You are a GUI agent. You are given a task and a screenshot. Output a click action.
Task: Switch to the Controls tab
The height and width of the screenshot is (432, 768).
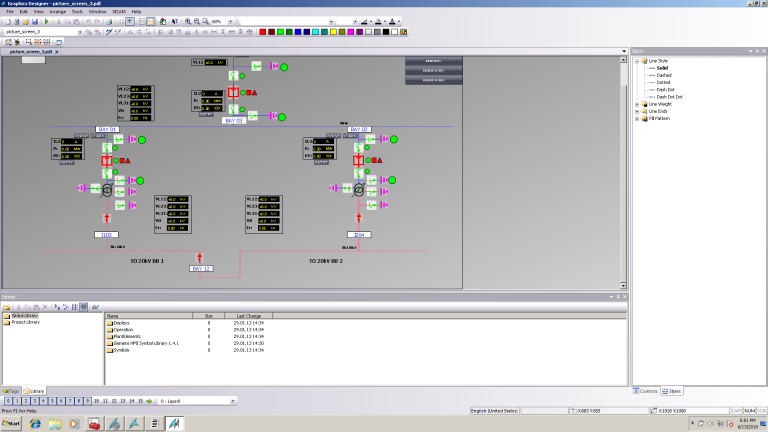pyautogui.click(x=646, y=391)
